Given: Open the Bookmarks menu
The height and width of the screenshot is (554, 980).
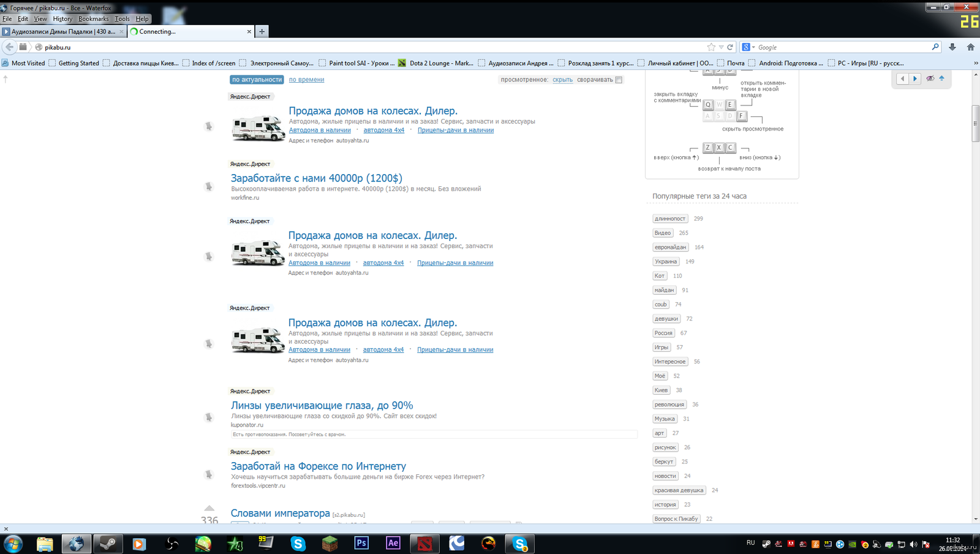Looking at the screenshot, I should pos(93,19).
